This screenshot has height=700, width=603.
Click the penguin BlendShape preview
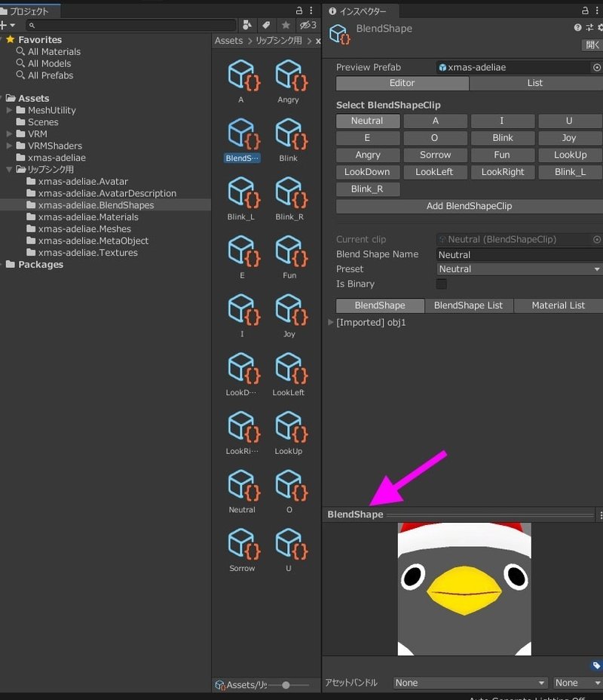click(464, 589)
